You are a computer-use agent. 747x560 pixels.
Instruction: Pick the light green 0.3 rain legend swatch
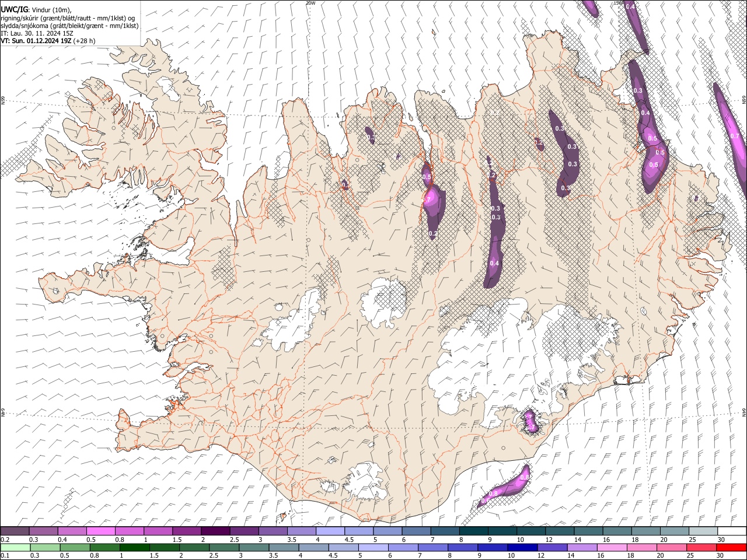pyautogui.click(x=44, y=547)
